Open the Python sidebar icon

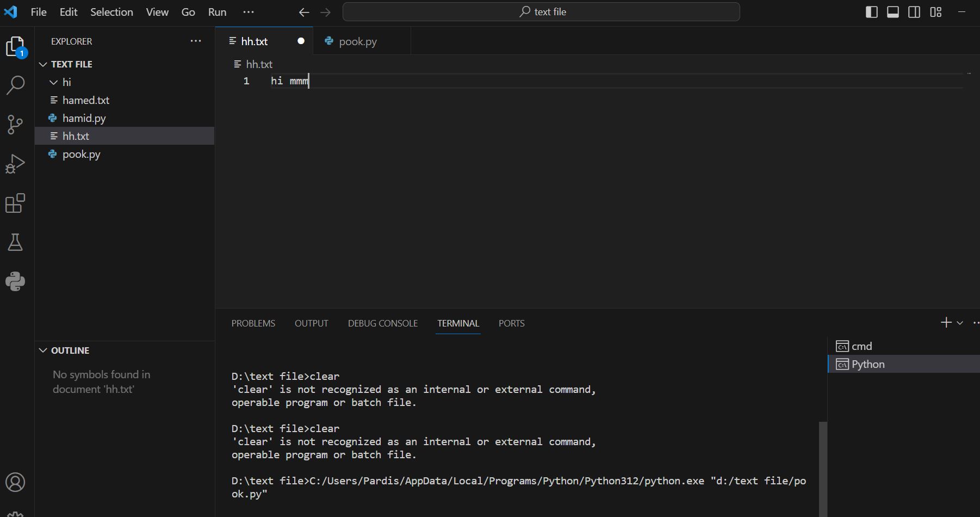click(15, 281)
